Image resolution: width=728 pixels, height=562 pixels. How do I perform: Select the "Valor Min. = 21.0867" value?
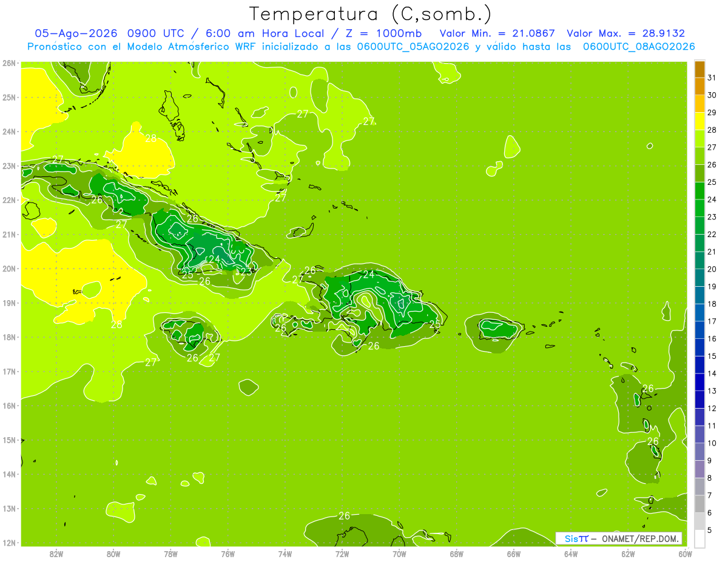tap(497, 33)
